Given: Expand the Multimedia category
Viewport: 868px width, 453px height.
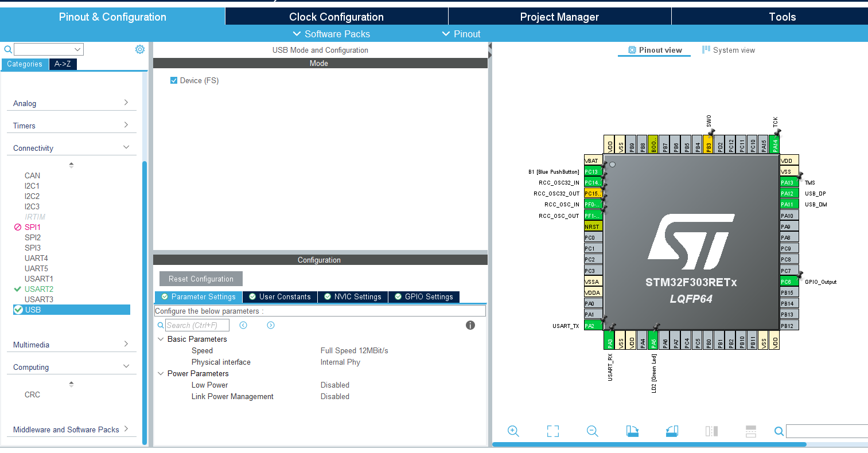Looking at the screenshot, I should point(126,344).
